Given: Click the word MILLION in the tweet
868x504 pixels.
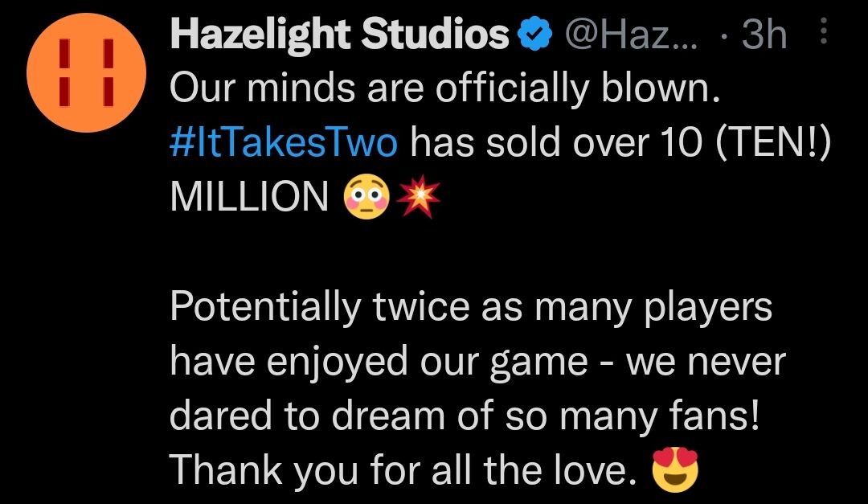Looking at the screenshot, I should tap(249, 197).
